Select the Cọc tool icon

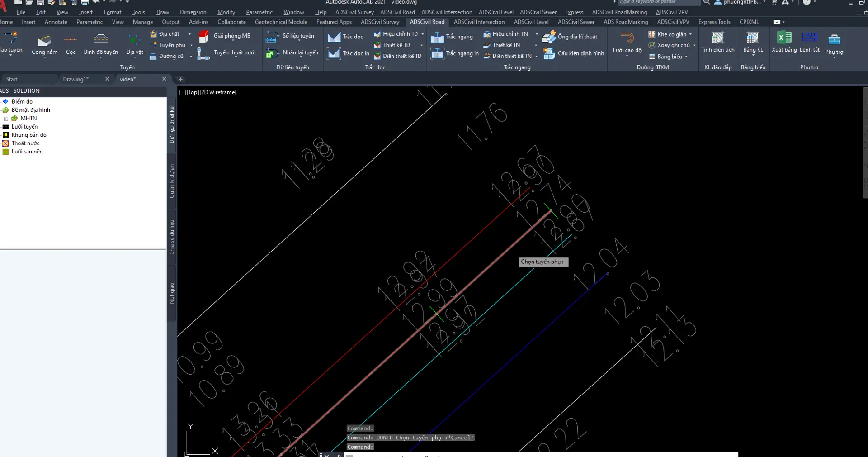(71, 40)
